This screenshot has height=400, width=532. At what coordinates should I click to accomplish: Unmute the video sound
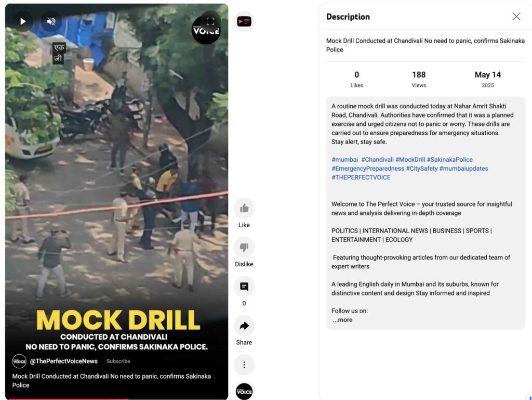point(51,21)
